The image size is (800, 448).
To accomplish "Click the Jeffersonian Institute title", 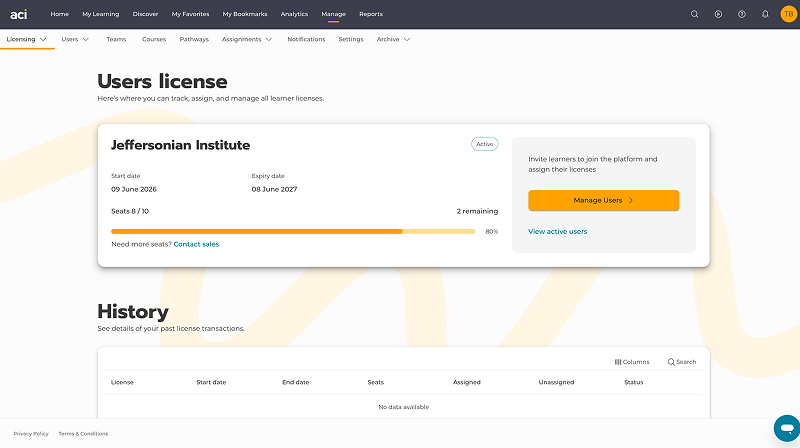I will coord(181,145).
